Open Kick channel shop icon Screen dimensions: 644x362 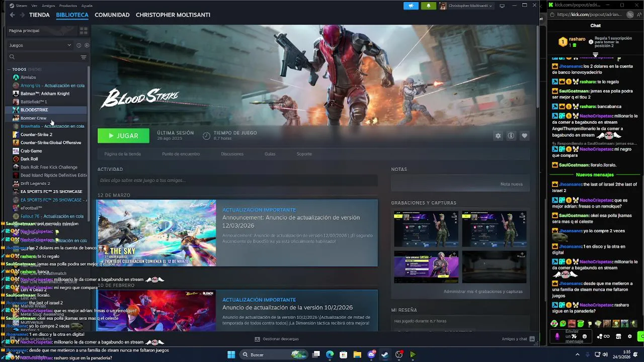click(x=618, y=336)
